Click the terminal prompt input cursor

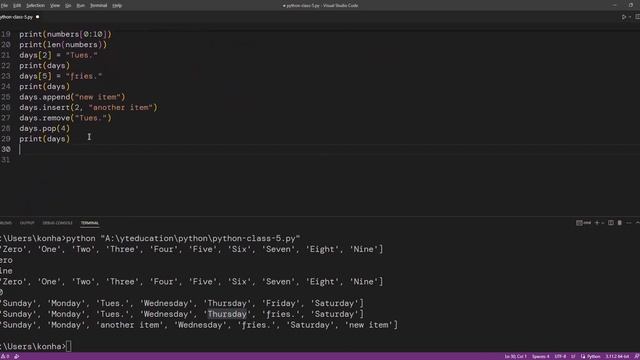tap(69, 347)
